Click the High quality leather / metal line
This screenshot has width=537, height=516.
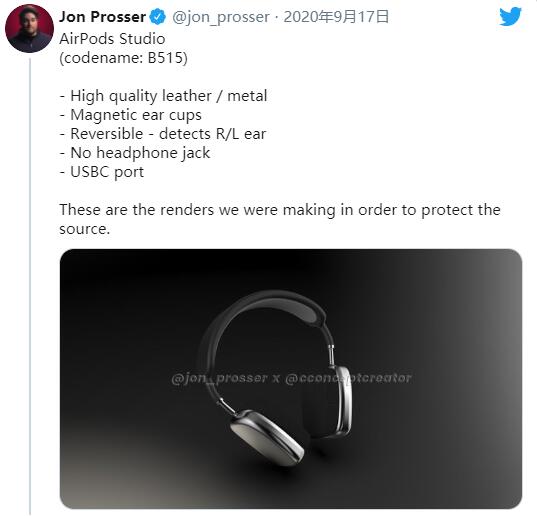(163, 96)
